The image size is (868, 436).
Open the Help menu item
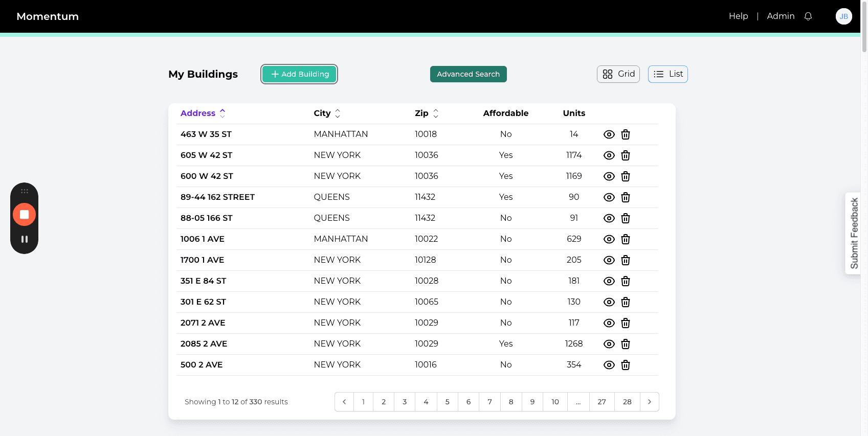click(738, 16)
